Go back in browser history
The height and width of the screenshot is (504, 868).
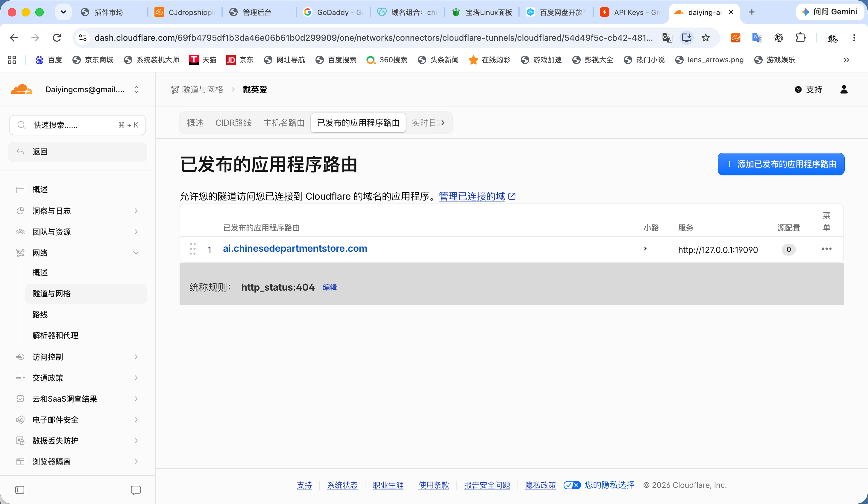point(14,37)
